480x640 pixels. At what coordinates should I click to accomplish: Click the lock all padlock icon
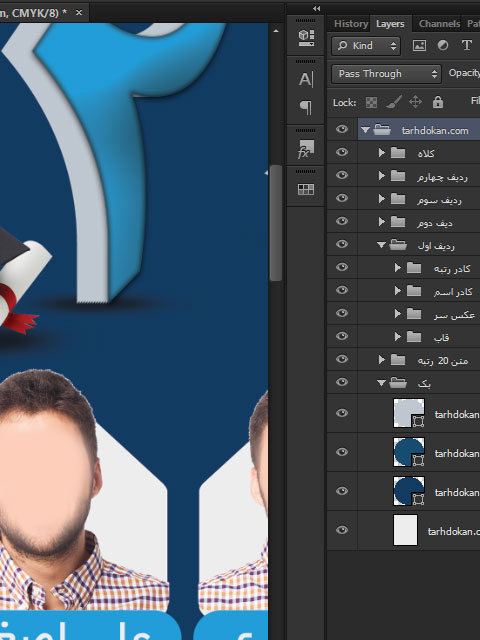pyautogui.click(x=438, y=102)
